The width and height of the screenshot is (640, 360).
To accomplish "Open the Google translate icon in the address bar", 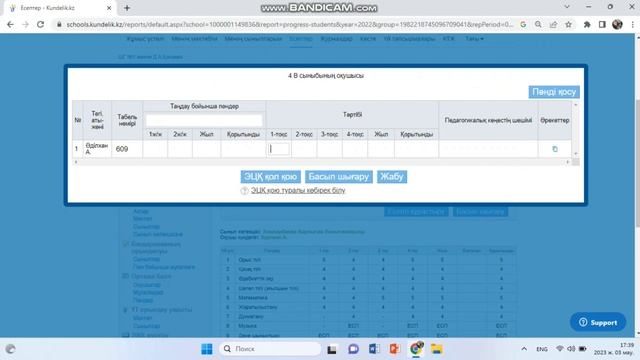I will (x=523, y=24).
